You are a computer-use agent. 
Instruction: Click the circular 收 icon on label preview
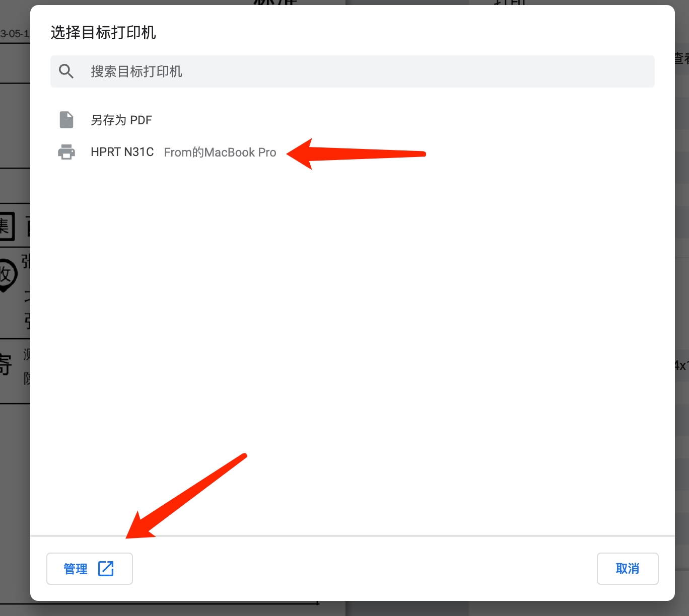(7, 275)
